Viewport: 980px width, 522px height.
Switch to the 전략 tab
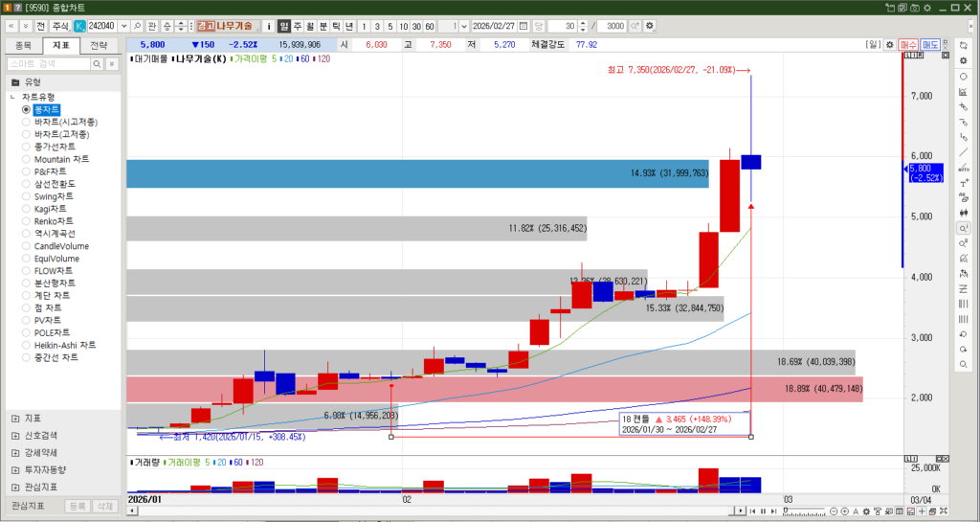pyautogui.click(x=99, y=45)
